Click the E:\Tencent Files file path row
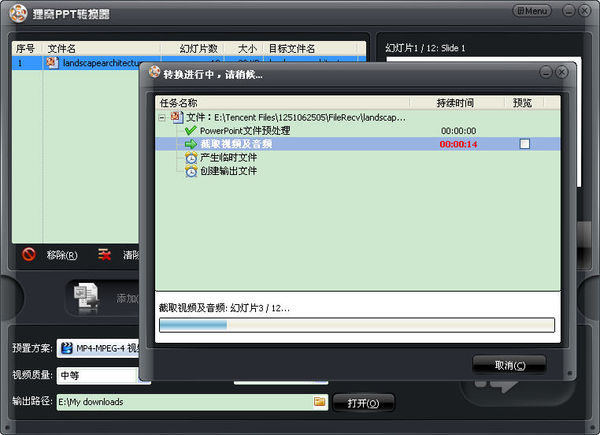The width and height of the screenshot is (600, 435). 358,117
